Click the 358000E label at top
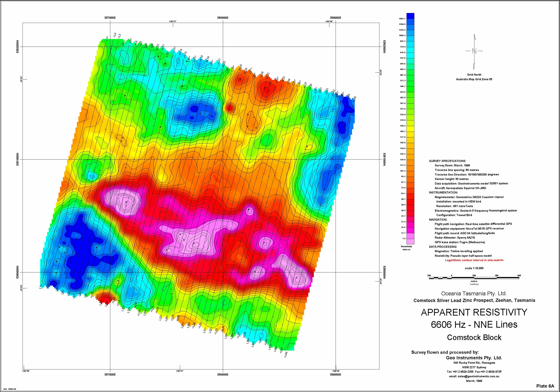This screenshot has height=392, width=560. tap(223, 18)
